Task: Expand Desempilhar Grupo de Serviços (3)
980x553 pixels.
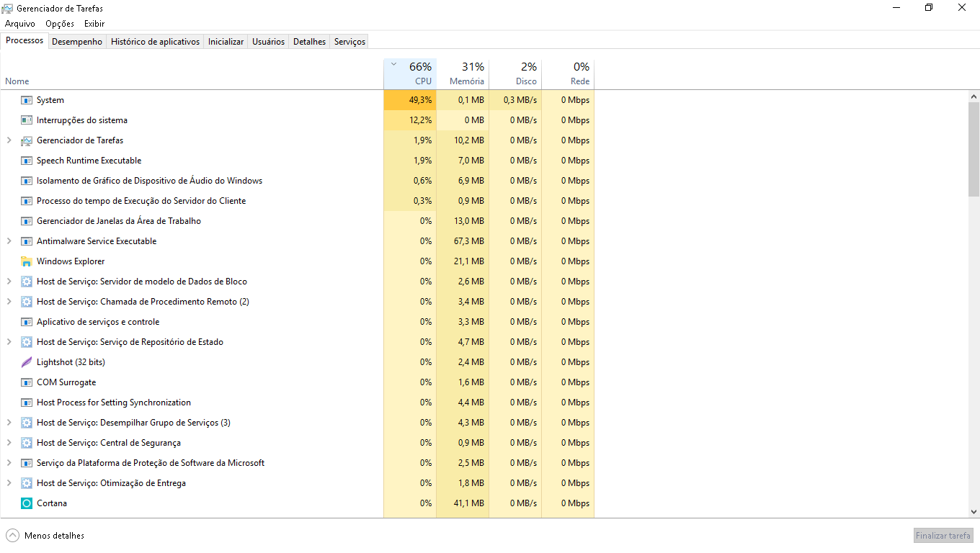Action: click(x=9, y=423)
